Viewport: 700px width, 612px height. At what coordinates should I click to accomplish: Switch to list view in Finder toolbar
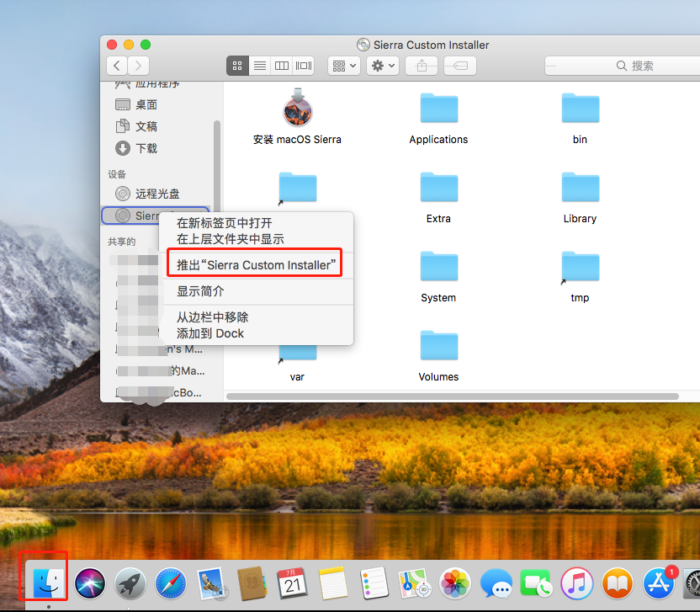[x=260, y=66]
